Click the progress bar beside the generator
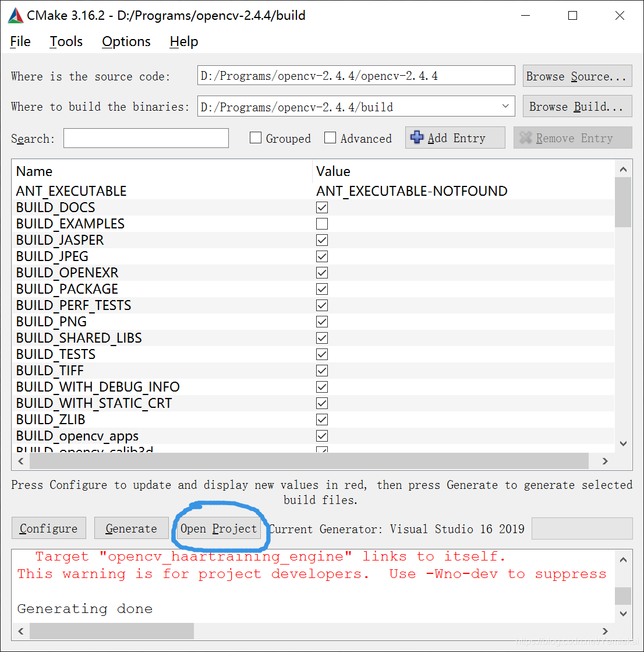 (x=582, y=528)
